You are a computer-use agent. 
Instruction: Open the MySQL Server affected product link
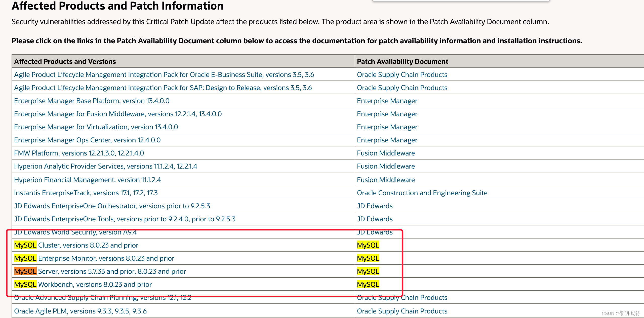coord(100,271)
